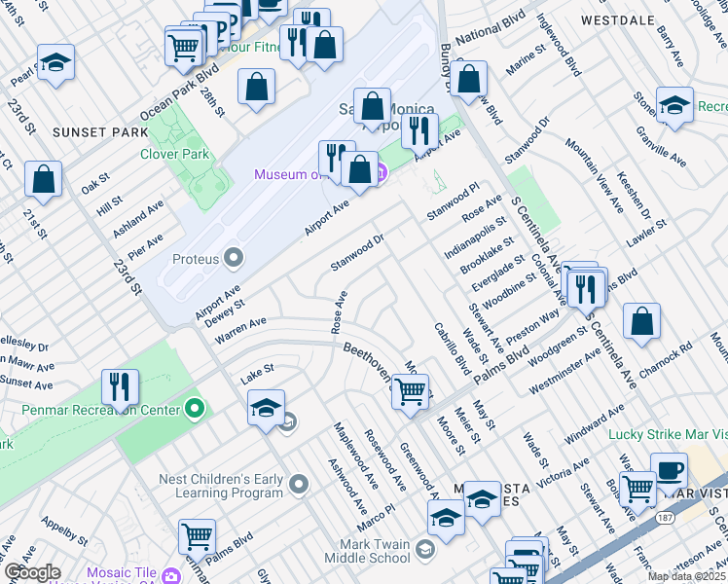Click the route 187 highway shield
728x584 pixels.
tap(666, 518)
